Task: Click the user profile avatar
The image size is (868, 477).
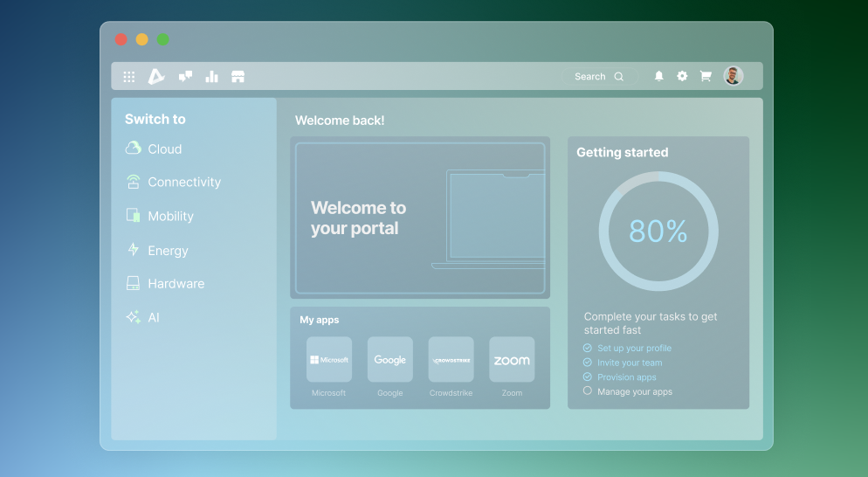Action: point(733,76)
